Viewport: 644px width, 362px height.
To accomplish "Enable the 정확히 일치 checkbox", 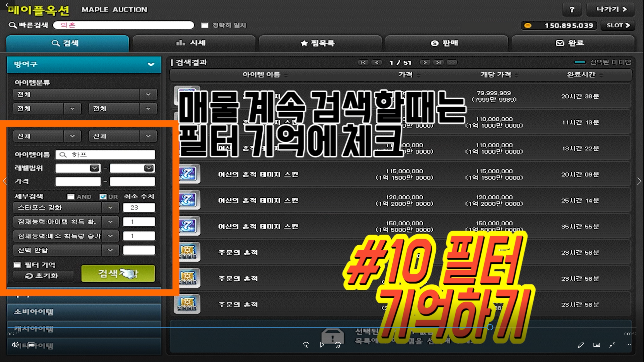I will click(204, 25).
